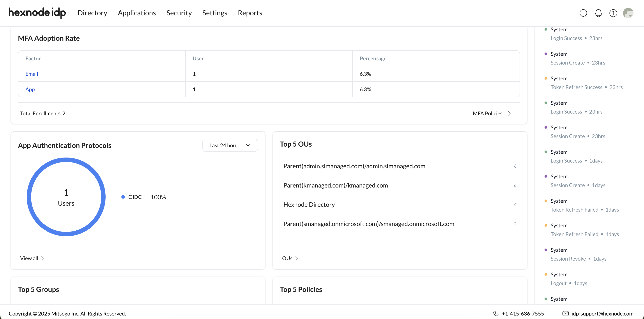Open the Settings menu
Viewport: 644px width, 319px height.
click(214, 13)
